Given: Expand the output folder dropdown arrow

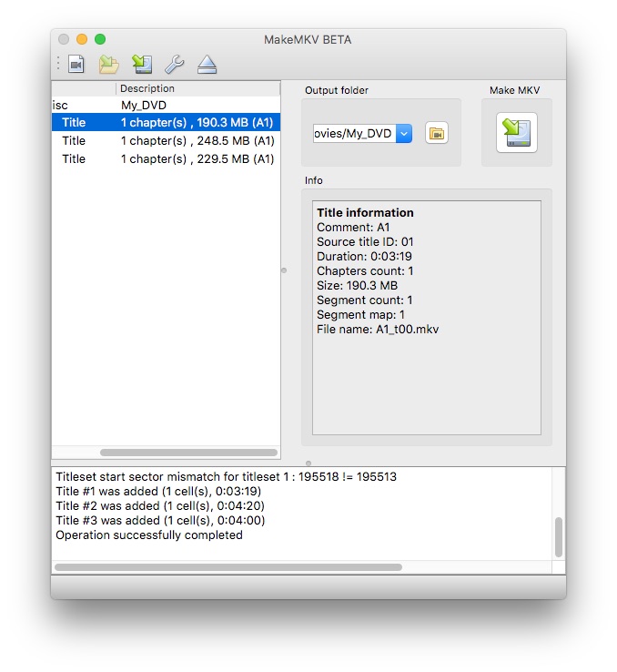Looking at the screenshot, I should [x=404, y=133].
